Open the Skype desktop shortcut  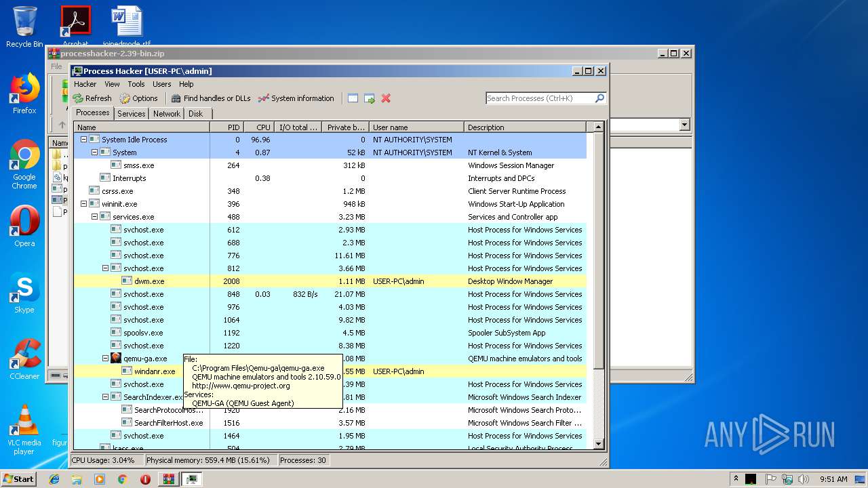(x=24, y=293)
